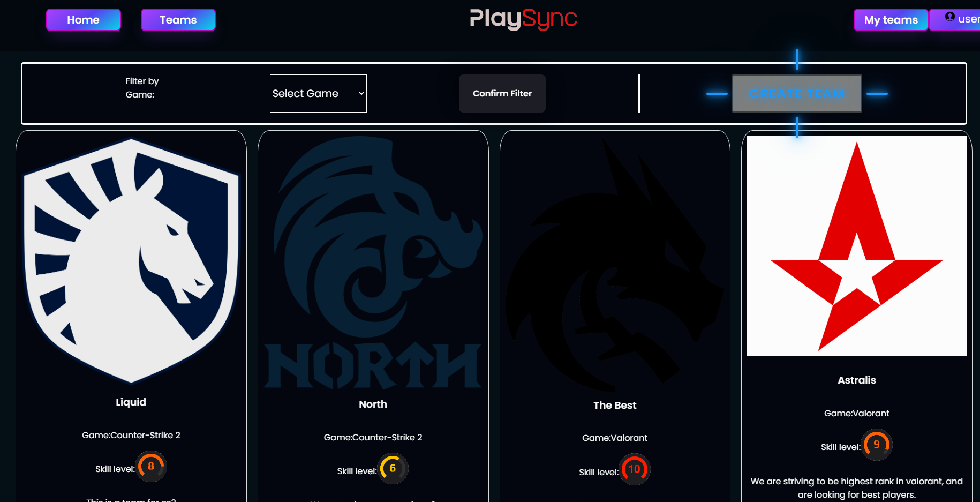This screenshot has height=502, width=980.
Task: Click Liquid's skill level 8 gauge
Action: [x=152, y=467]
